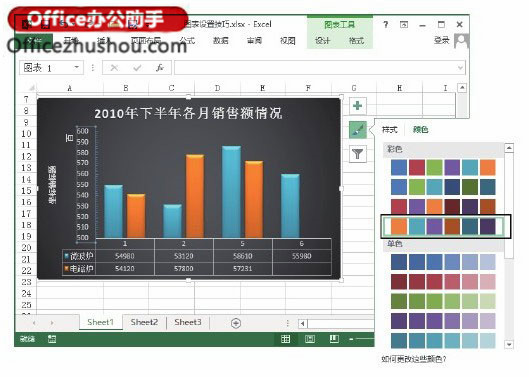Click the Chart Styles brush button
Image resolution: width=529 pixels, height=377 pixels.
(358, 130)
